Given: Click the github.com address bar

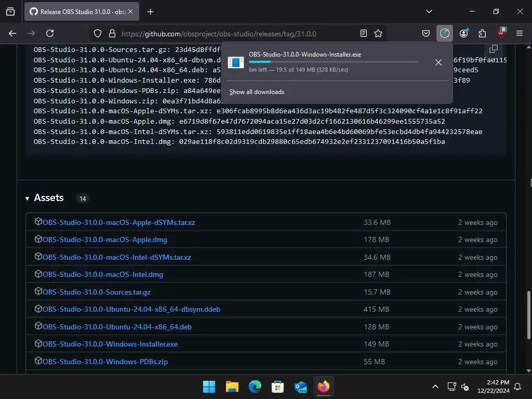Looking at the screenshot, I should pyautogui.click(x=237, y=34).
